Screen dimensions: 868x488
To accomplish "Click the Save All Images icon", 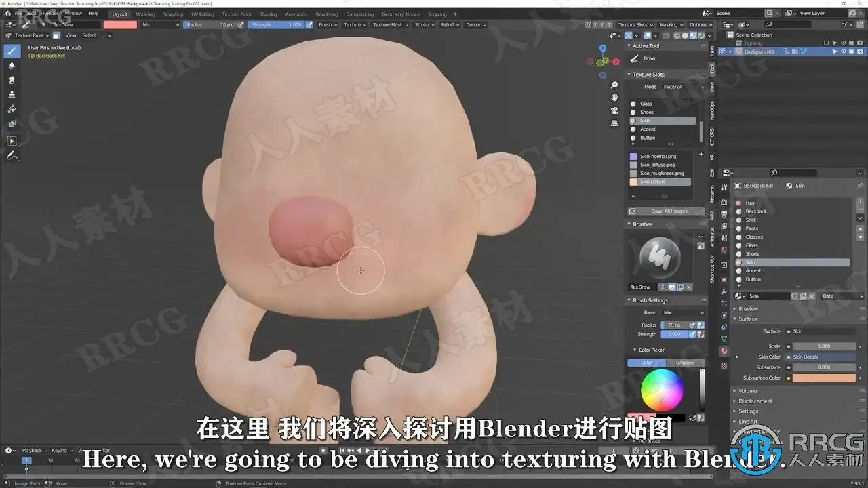I will [x=633, y=211].
